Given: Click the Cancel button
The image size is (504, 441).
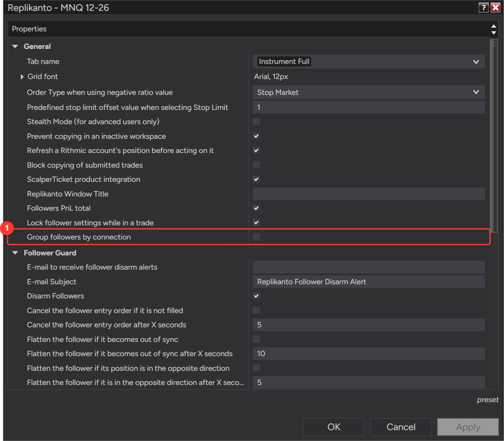Looking at the screenshot, I should [401, 427].
